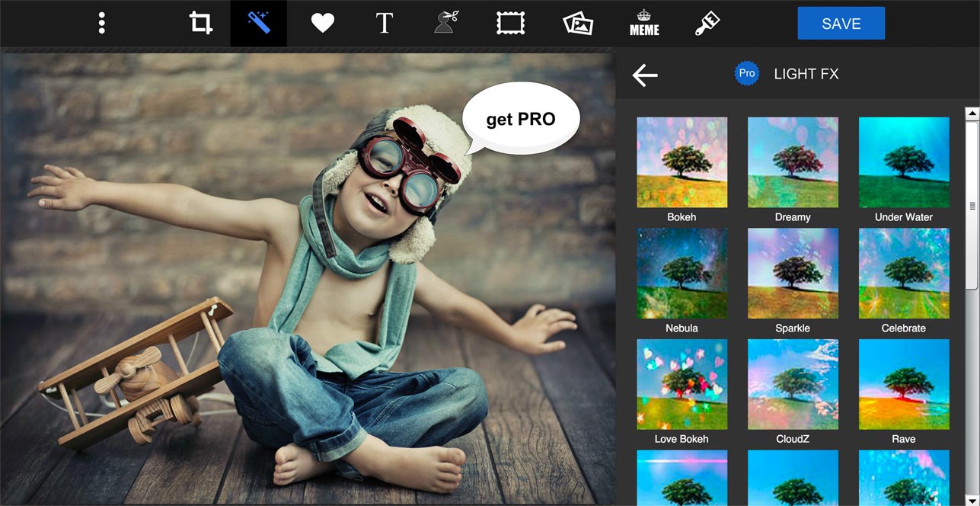980x506 pixels.
Task: Select the Text tool
Action: click(385, 23)
